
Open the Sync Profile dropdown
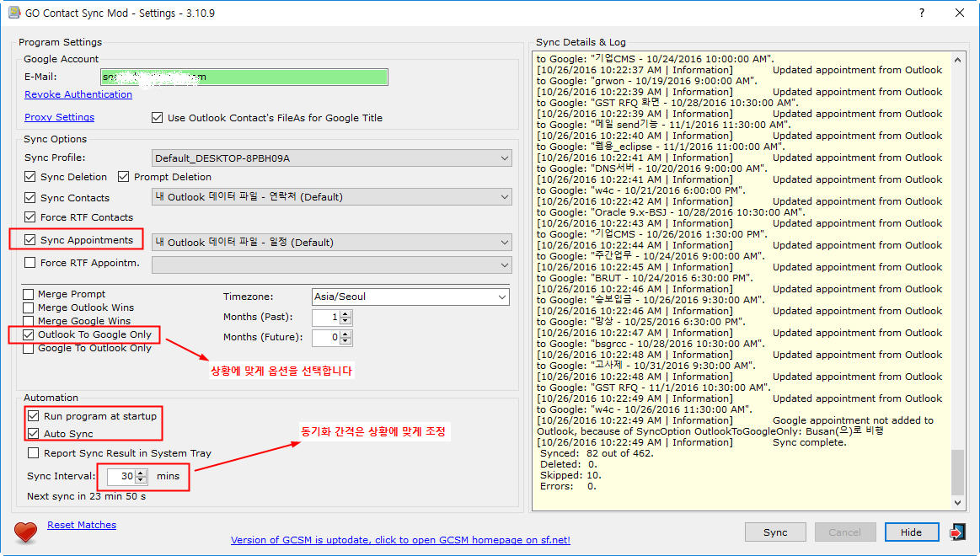(504, 158)
